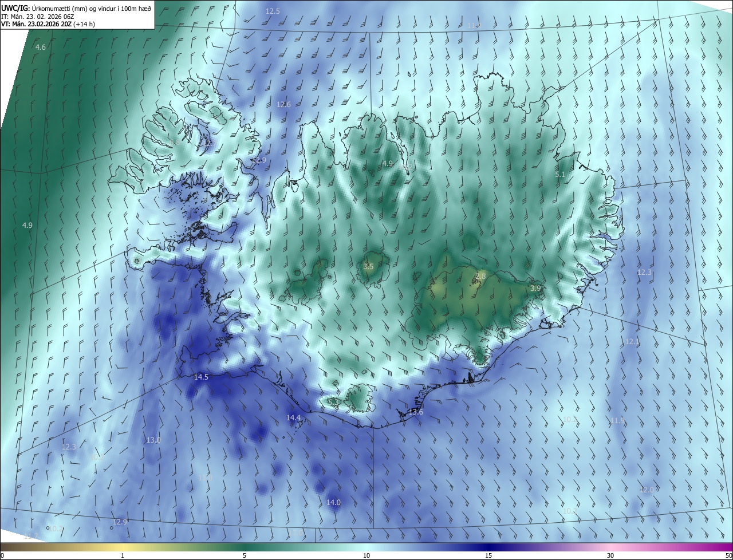The width and height of the screenshot is (733, 560).
Task: Click the 11.9 value label in the southeast ocean
Action: (x=617, y=420)
